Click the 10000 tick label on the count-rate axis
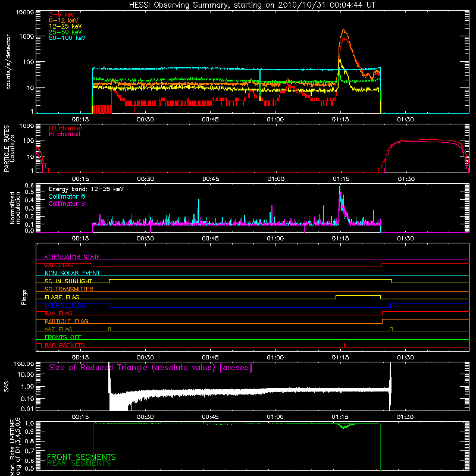Viewport: 476px width, 476px height. click(x=25, y=12)
